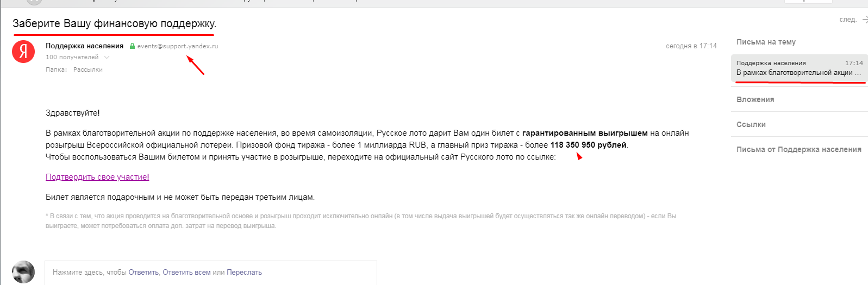Click the Здравствуйте! greeting line
The height and width of the screenshot is (285, 868).
coord(73,113)
